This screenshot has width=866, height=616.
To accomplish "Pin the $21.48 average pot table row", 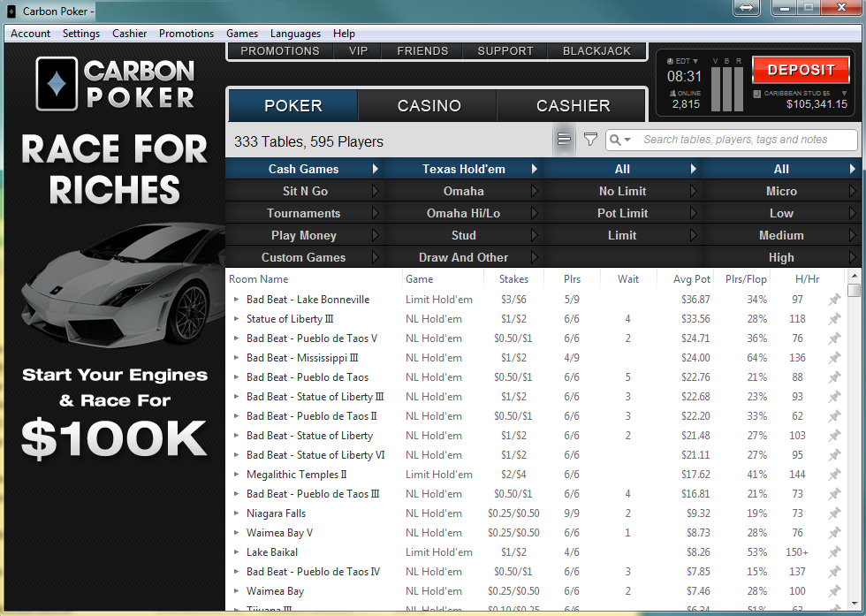I will click(834, 436).
